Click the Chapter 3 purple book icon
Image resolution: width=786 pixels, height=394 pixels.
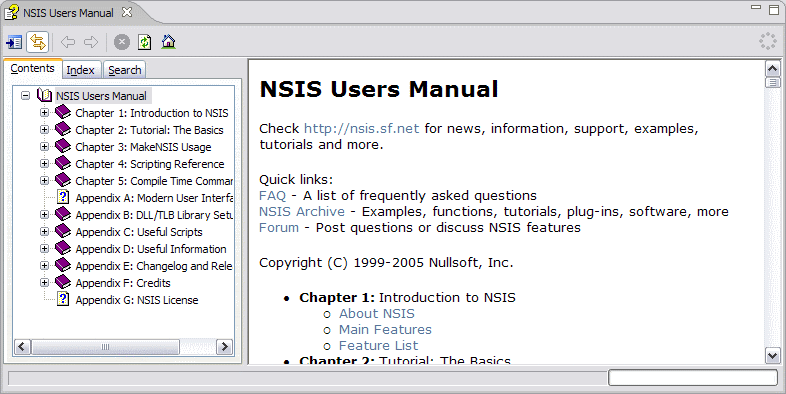pos(63,146)
